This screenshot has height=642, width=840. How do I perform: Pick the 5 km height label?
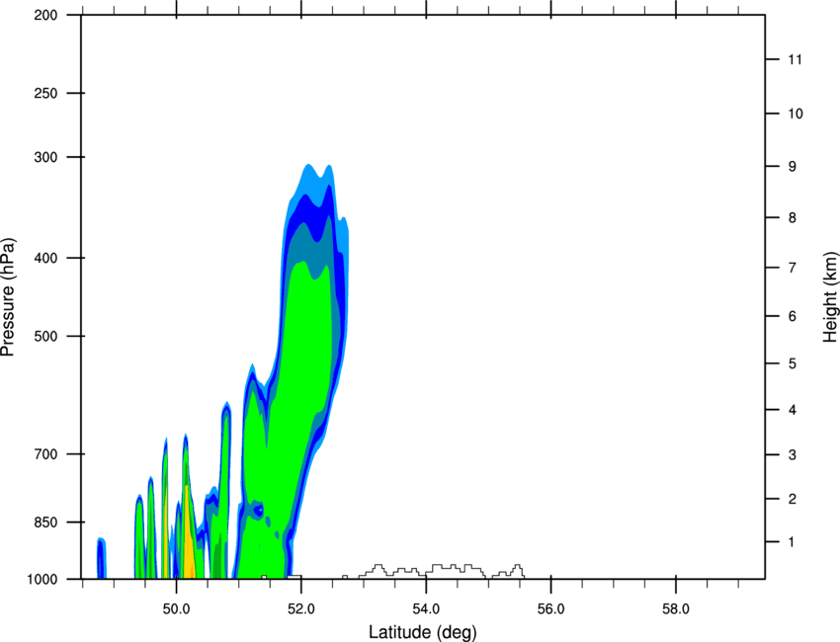click(x=793, y=363)
